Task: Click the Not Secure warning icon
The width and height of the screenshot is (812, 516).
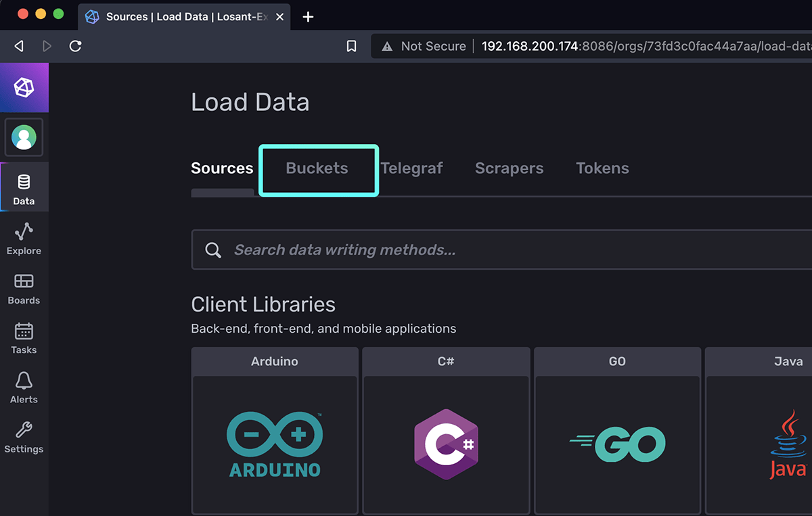Action: tap(387, 46)
